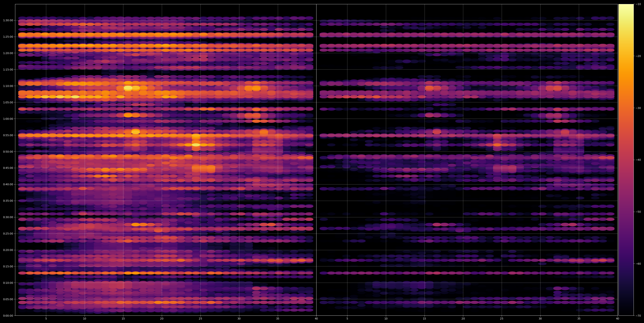Click x-axis label 35 under left heatmap
644x323 pixels.
click(x=278, y=319)
